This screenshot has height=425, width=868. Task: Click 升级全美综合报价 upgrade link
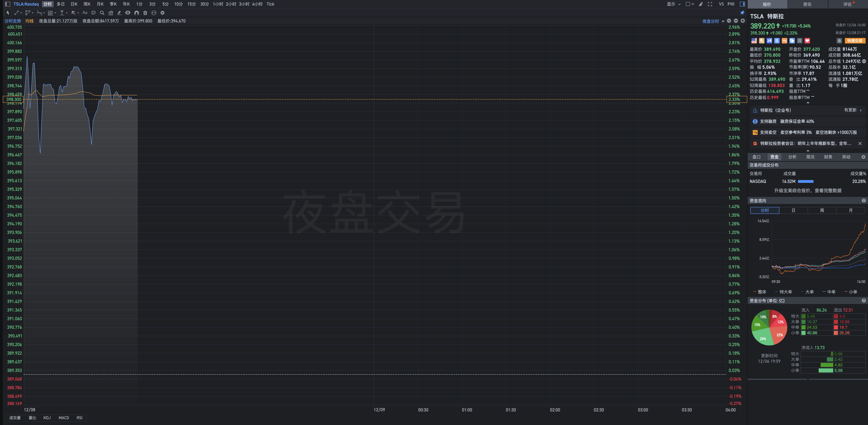(808, 191)
